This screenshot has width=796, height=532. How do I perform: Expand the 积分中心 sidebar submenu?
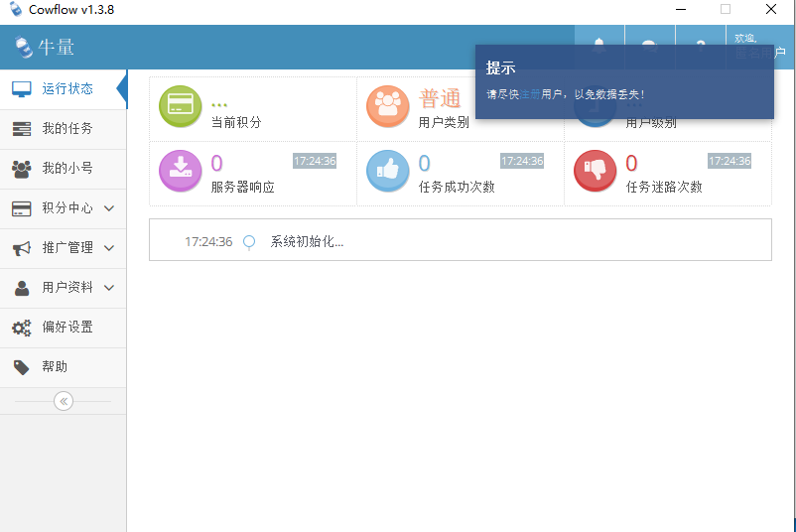pos(109,208)
